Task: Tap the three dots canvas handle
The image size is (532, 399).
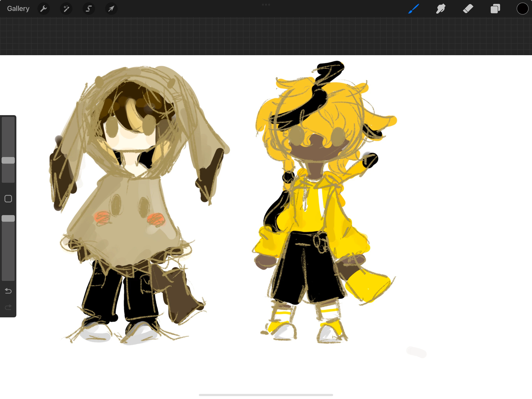Action: tap(266, 4)
